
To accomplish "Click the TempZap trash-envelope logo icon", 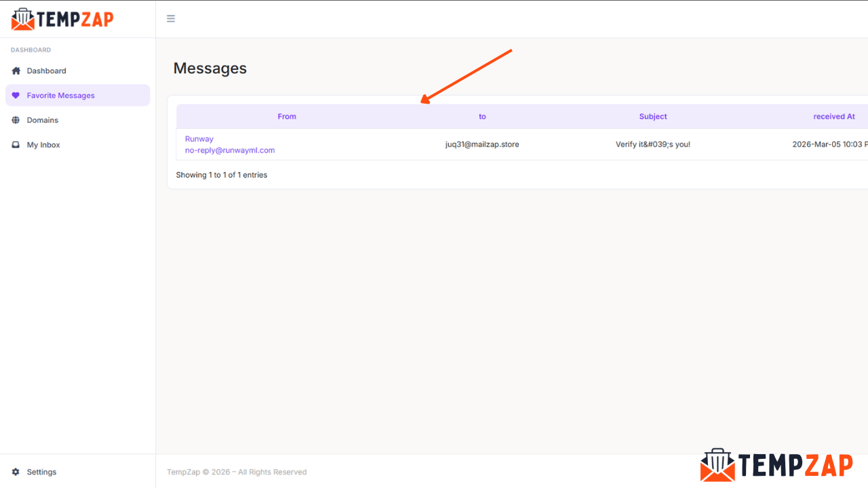I will coord(22,18).
